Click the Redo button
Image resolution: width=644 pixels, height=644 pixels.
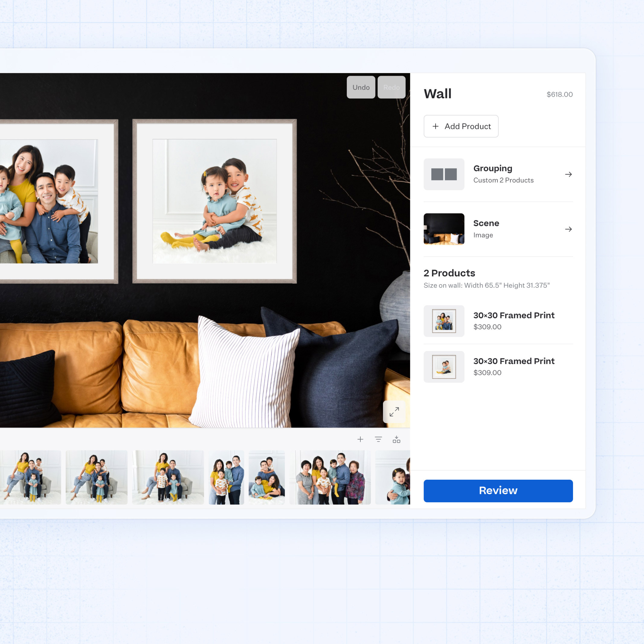click(391, 87)
